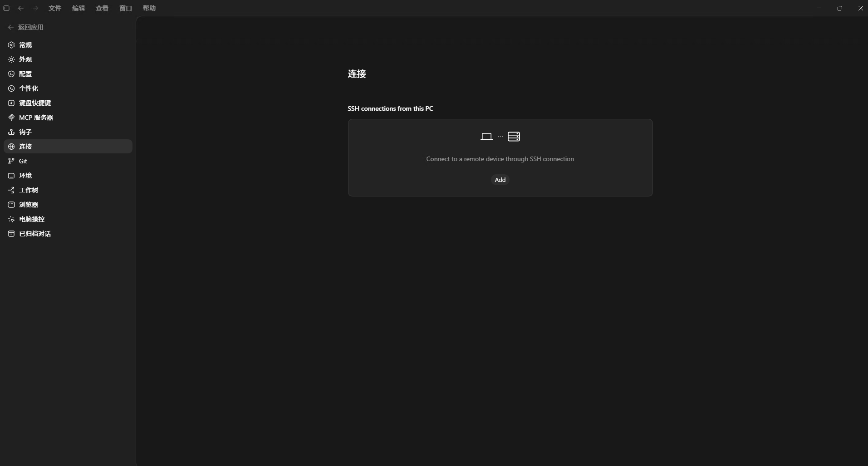Go to 个性化 settings section
This screenshot has height=466, width=868.
[68, 88]
